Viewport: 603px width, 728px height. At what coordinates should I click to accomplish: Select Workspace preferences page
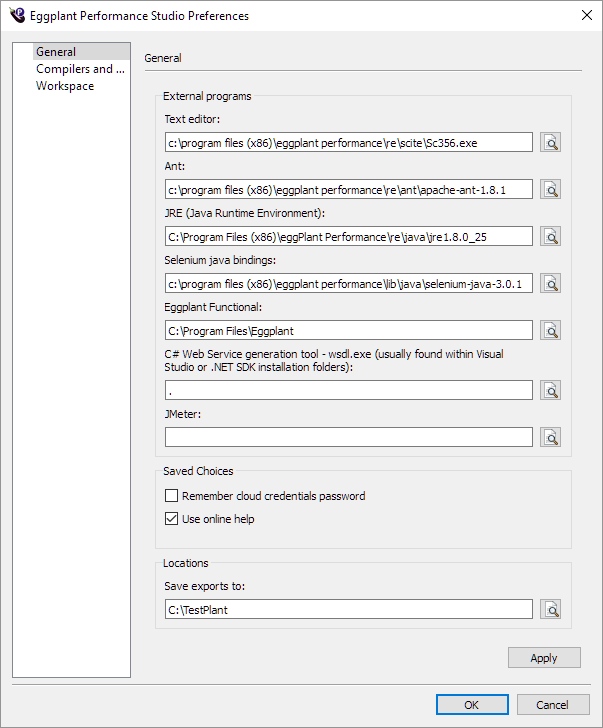click(65, 86)
